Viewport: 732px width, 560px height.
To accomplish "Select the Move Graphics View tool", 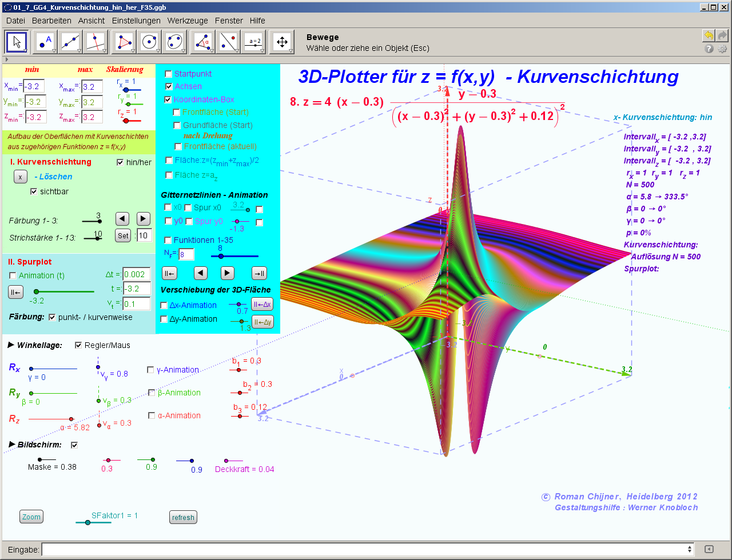I will (281, 42).
